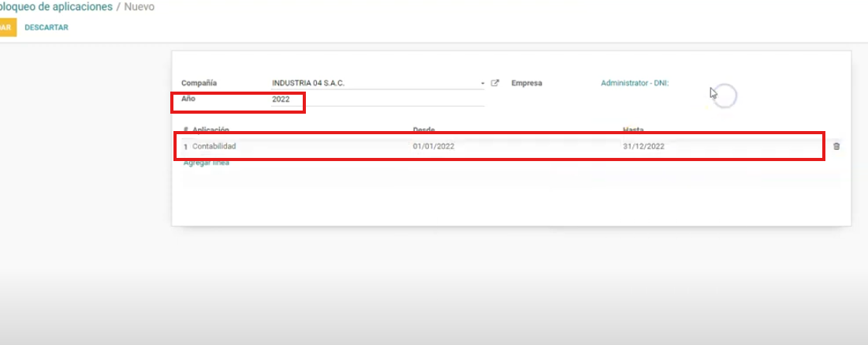Sort by the Hasta column header
Image resolution: width=868 pixels, height=345 pixels.
pyautogui.click(x=634, y=129)
